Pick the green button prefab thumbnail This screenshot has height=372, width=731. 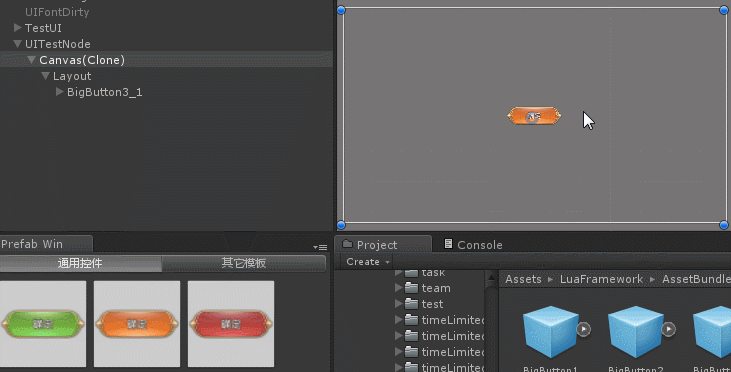(x=43, y=324)
